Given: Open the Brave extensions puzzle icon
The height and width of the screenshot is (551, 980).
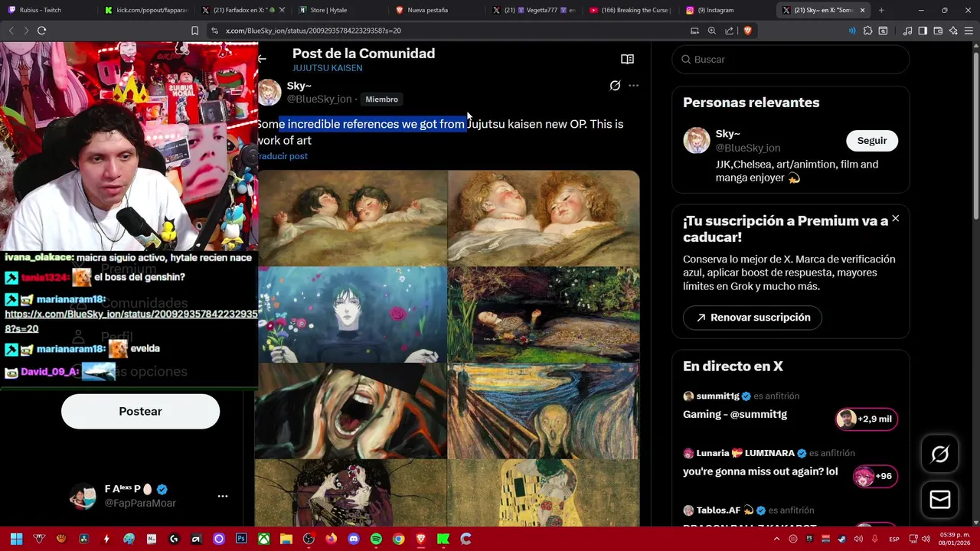Looking at the screenshot, I should tap(867, 31).
